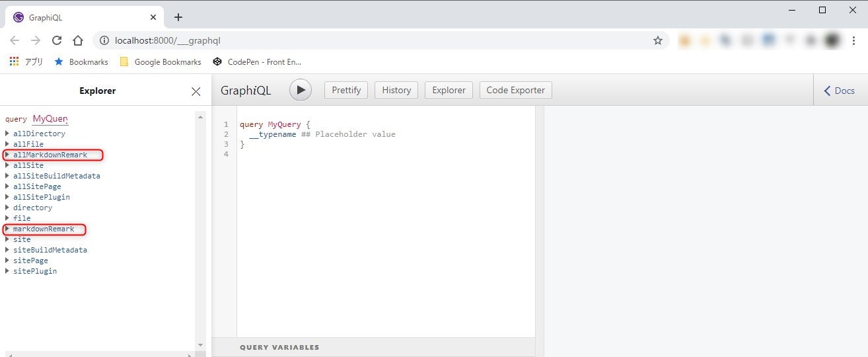Open the Chrome three-dot menu
Viewport: 868px width, 357px height.
853,40
